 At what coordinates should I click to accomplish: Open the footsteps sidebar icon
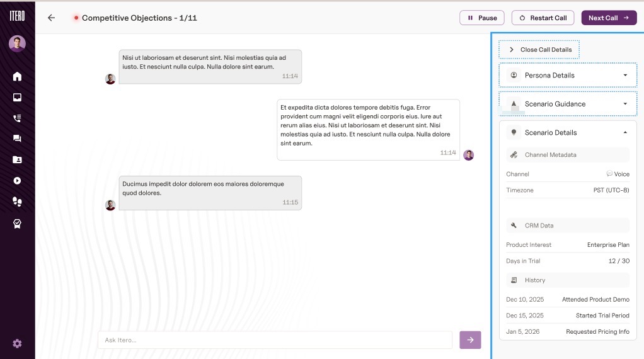pyautogui.click(x=17, y=202)
